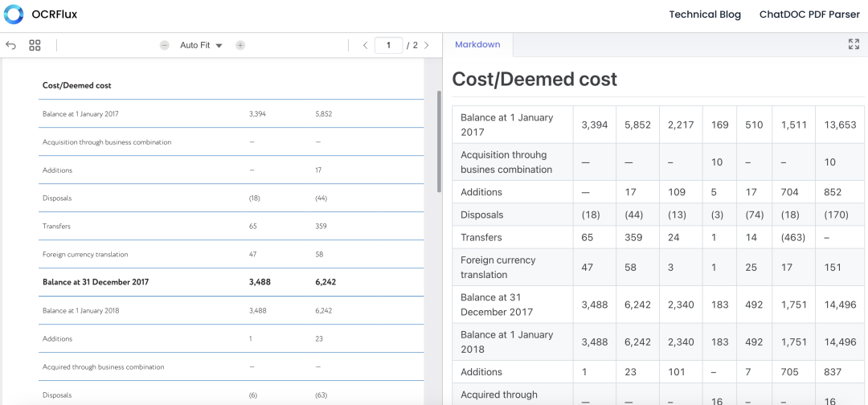
Task: Click markdown cell (463)
Action: [x=794, y=237]
